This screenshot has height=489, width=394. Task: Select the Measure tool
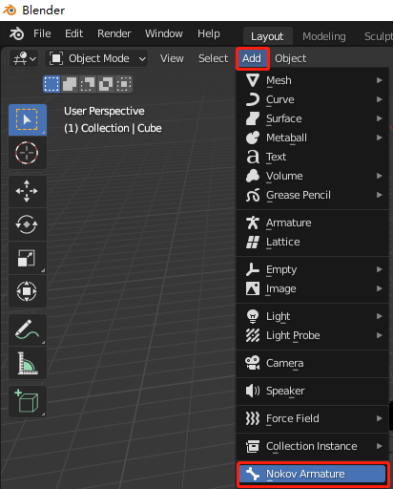(27, 363)
